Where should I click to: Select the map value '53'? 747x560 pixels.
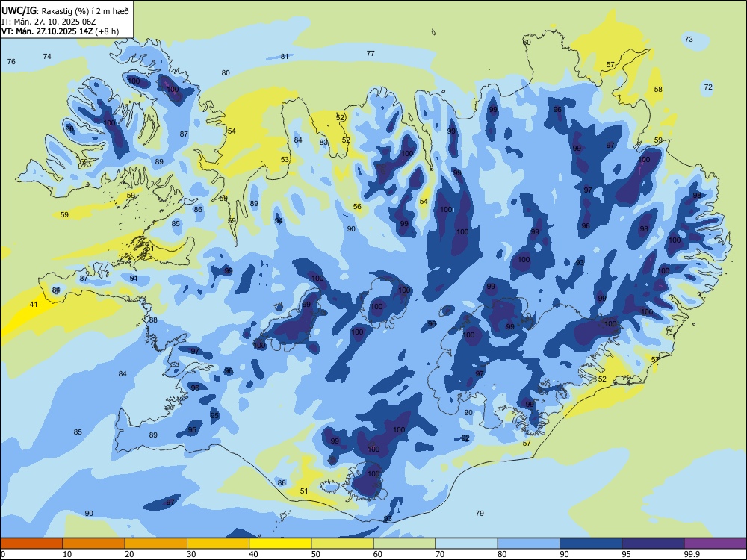point(285,159)
